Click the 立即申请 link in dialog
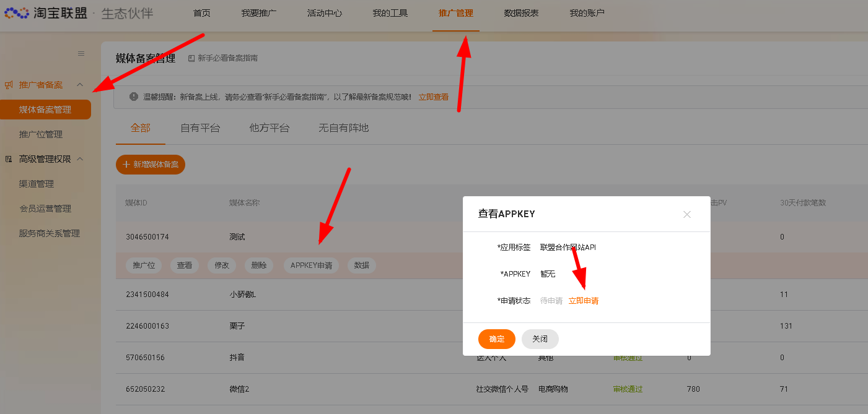This screenshot has height=414, width=868. [x=584, y=301]
